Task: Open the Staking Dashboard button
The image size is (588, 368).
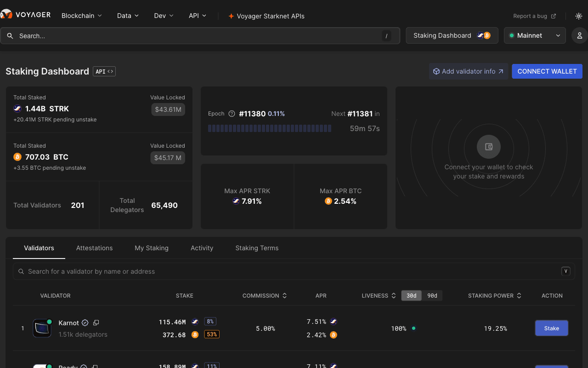Action: [452, 35]
